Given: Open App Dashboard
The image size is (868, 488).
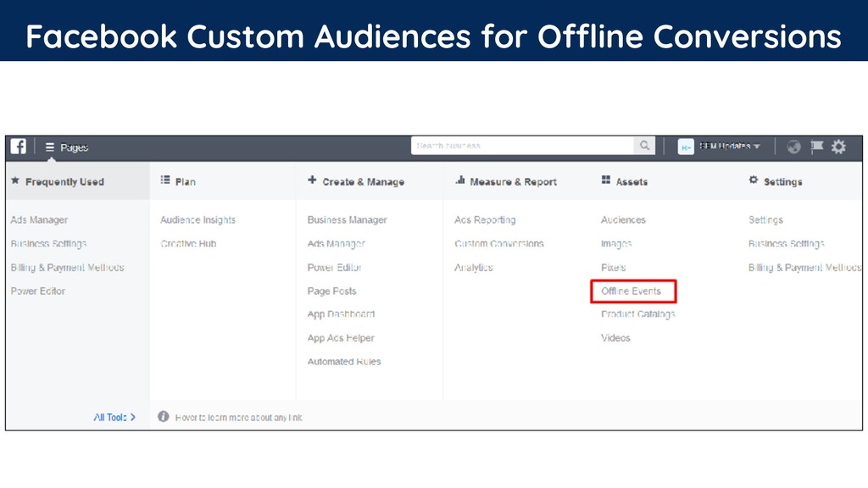Looking at the screenshot, I should click(341, 314).
